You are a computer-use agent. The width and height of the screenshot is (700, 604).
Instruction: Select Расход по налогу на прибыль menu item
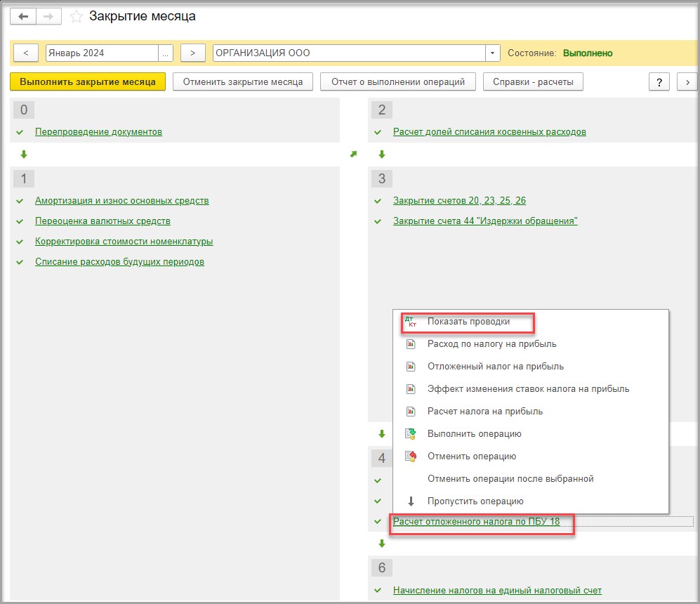(x=530, y=343)
